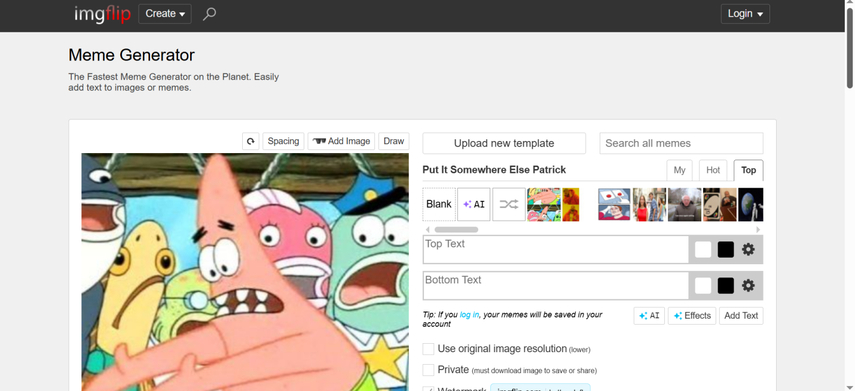
Task: Click the imgflip logo
Action: [103, 14]
